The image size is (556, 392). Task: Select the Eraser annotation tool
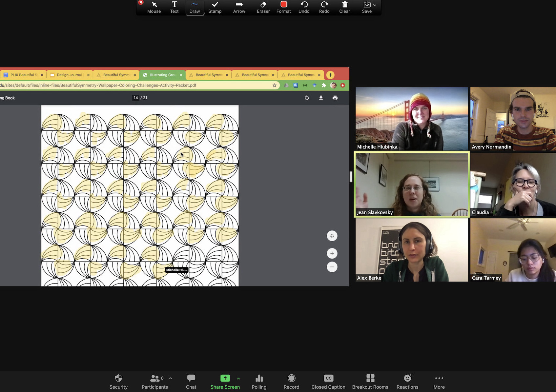pyautogui.click(x=263, y=7)
